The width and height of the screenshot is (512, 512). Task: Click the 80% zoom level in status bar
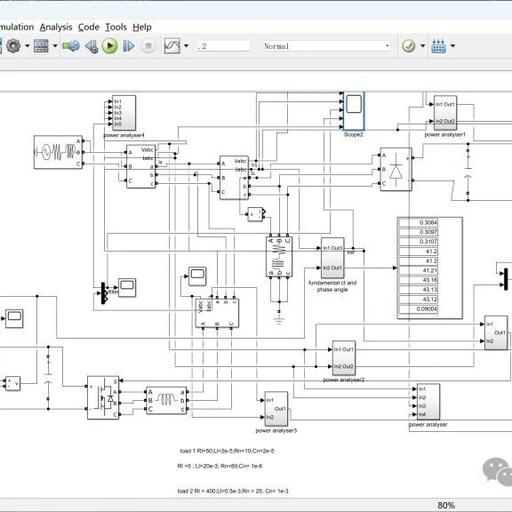(446, 506)
